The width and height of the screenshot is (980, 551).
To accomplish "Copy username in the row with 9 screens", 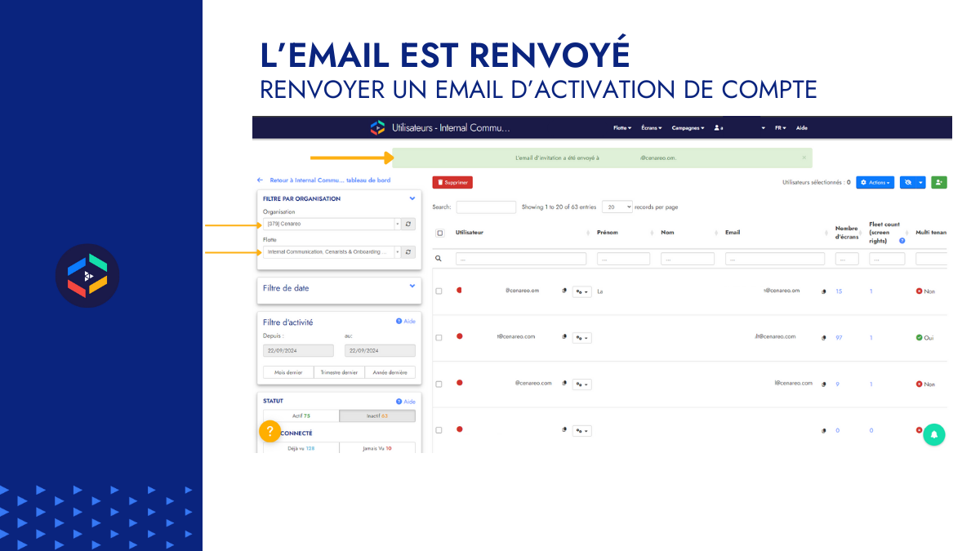I will (x=565, y=384).
